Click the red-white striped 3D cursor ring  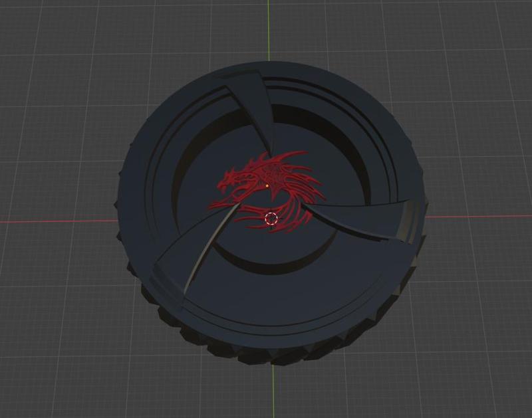click(x=271, y=219)
